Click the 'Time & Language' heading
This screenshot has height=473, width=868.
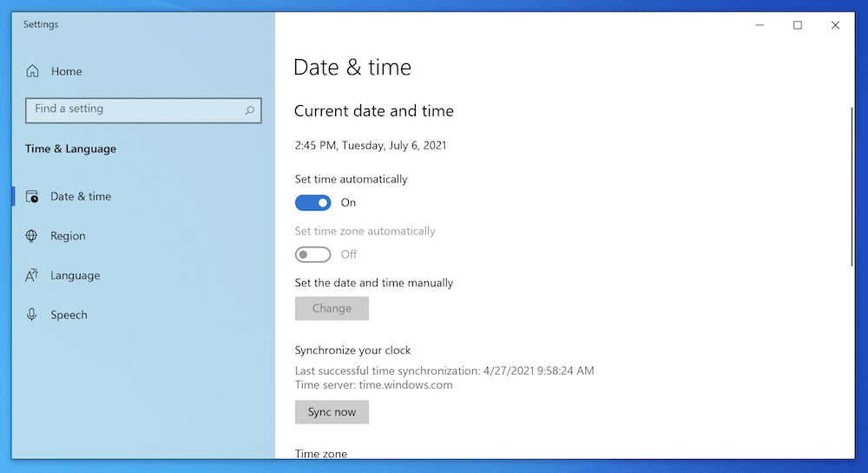(x=71, y=148)
